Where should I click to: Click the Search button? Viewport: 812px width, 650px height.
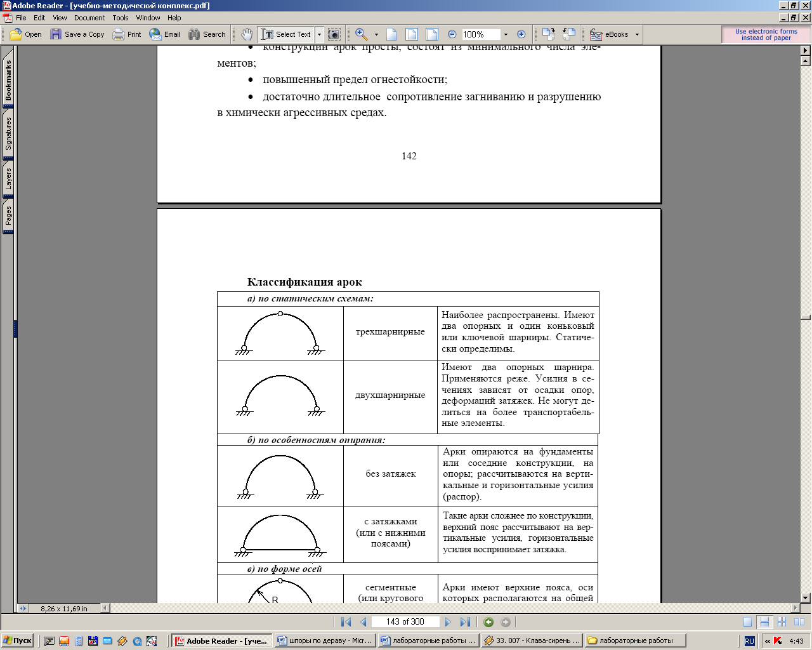[207, 34]
